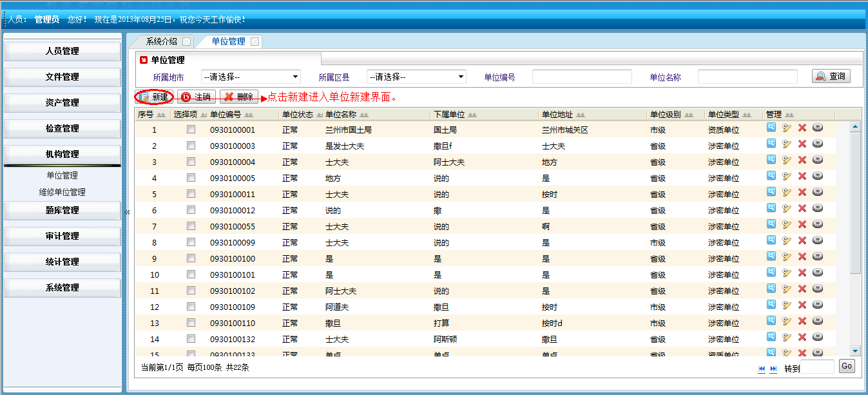Click the table scrollbar up arrow
Screen dimensions: 868x395
pos(856,127)
